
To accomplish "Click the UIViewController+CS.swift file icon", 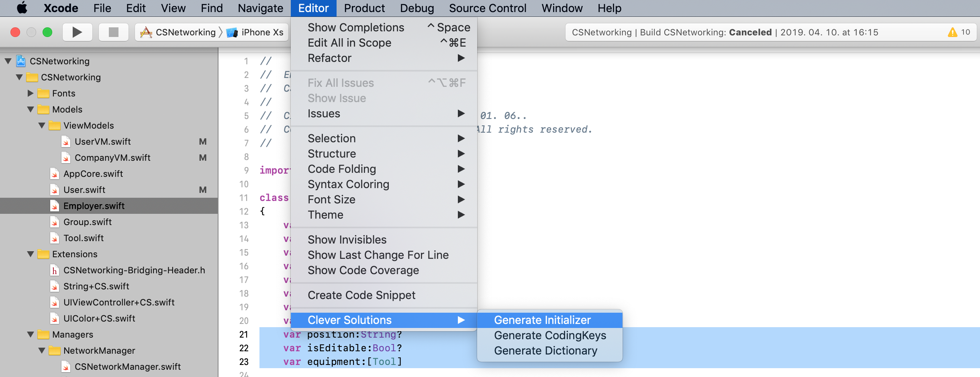I will pyautogui.click(x=55, y=302).
